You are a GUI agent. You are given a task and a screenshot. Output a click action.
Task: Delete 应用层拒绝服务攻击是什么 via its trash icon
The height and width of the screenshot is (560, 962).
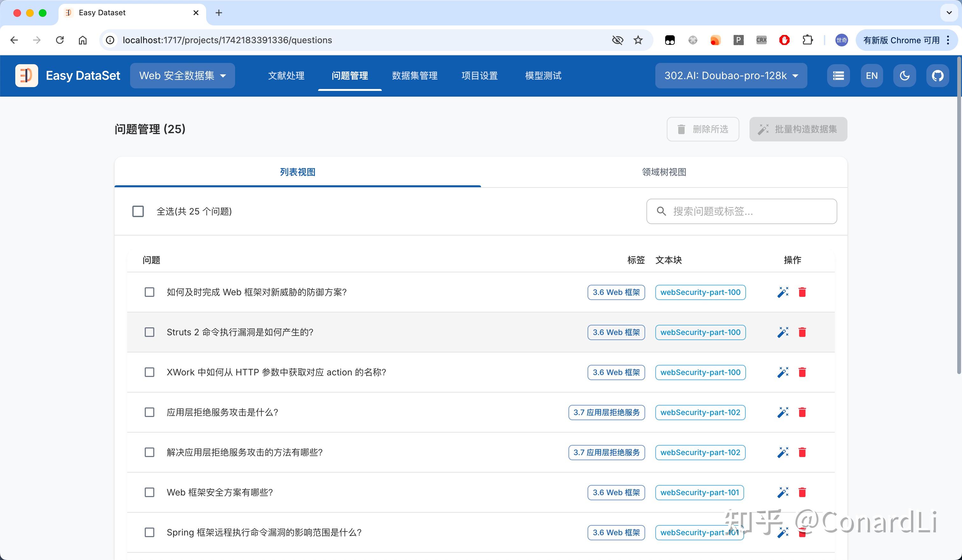tap(802, 412)
